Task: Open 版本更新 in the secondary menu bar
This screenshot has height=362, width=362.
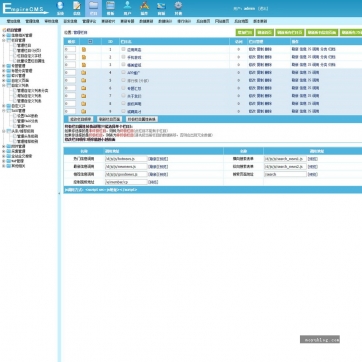Action: click(x=260, y=21)
